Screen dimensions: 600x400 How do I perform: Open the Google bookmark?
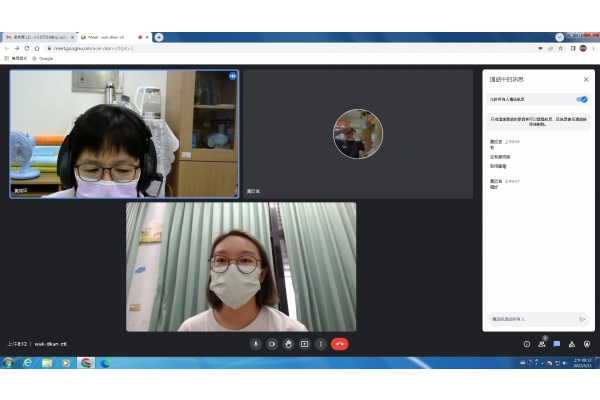(42, 59)
